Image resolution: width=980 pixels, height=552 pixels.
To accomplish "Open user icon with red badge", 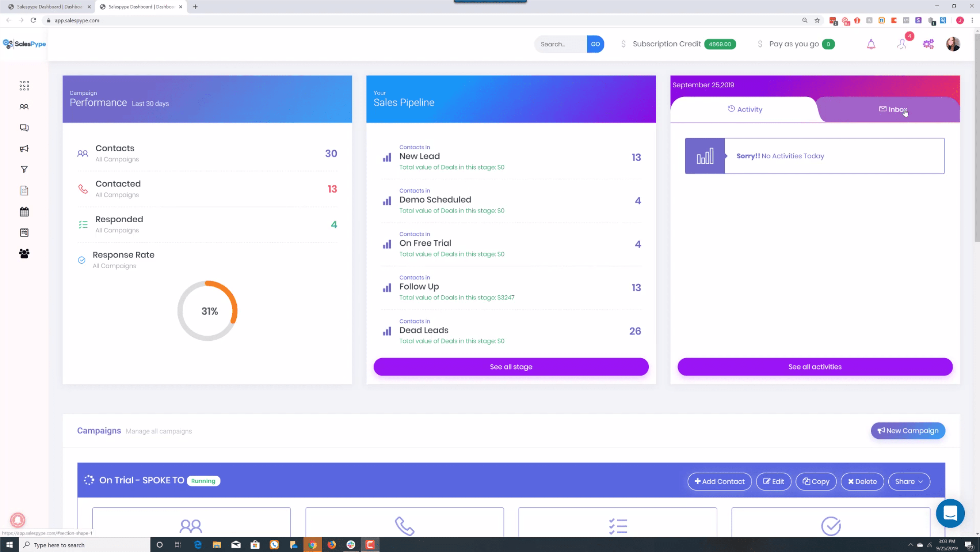I will click(901, 44).
